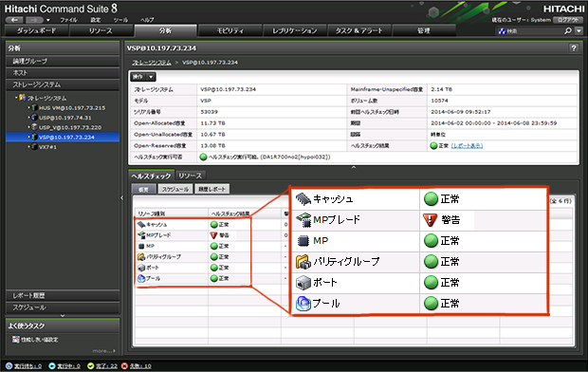Image resolution: width=588 pixels, height=372 pixels.
Task: Open the タスク & アラート tab
Action: (358, 30)
